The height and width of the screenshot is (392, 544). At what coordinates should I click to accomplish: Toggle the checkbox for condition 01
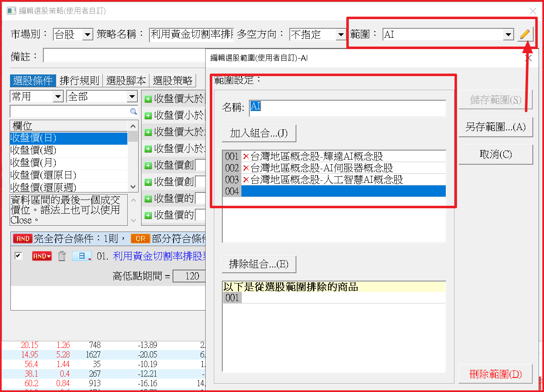pyautogui.click(x=18, y=256)
